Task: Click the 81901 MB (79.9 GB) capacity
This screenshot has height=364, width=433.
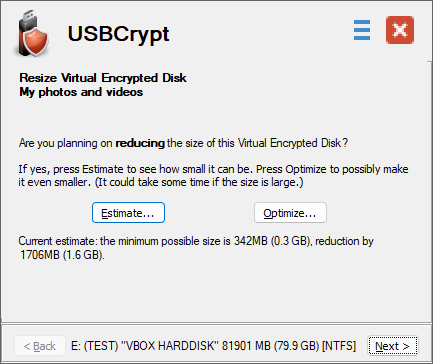Action: [x=270, y=346]
